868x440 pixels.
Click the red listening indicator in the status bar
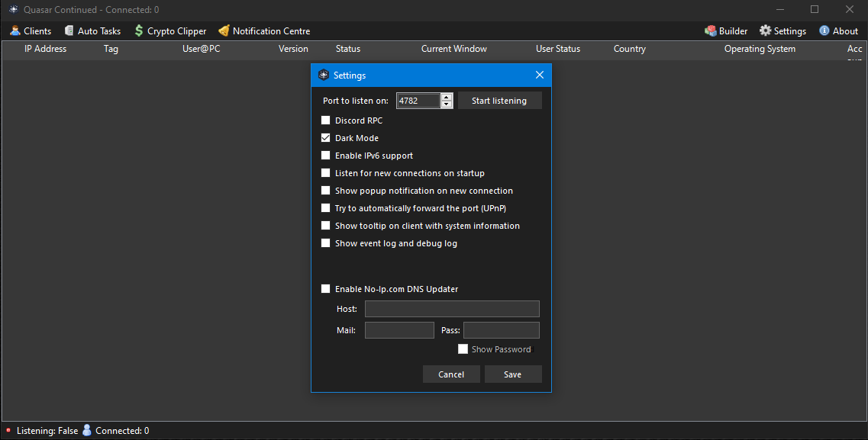8,430
